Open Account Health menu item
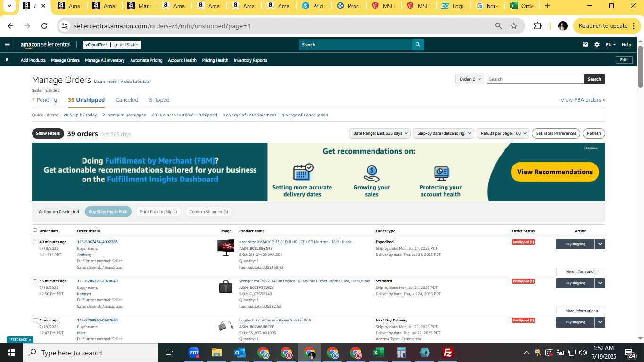644x362 pixels. [x=182, y=60]
